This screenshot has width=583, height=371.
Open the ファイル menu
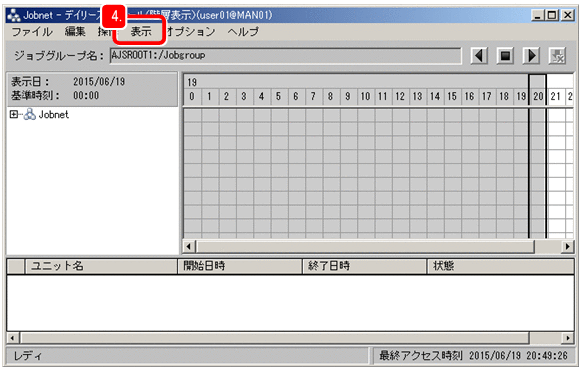[x=32, y=32]
